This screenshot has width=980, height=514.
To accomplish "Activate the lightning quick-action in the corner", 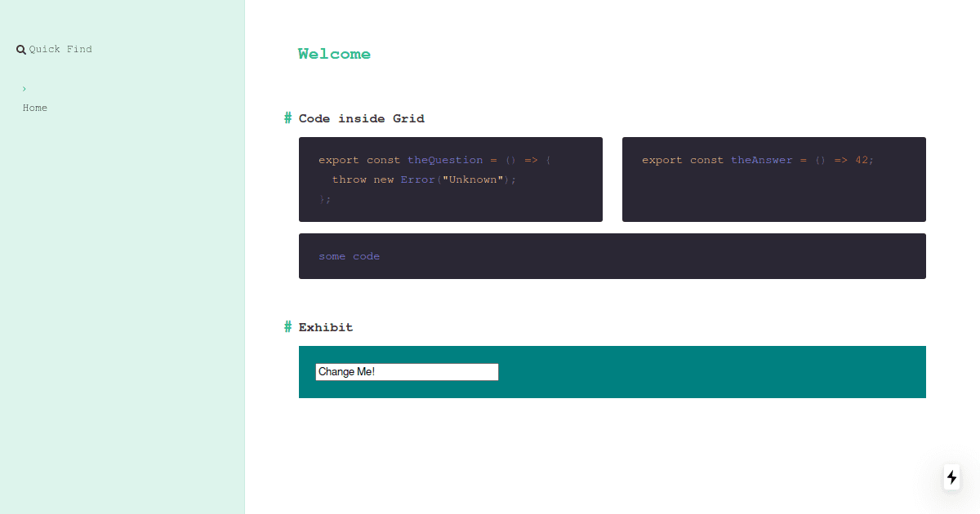I will point(951,477).
